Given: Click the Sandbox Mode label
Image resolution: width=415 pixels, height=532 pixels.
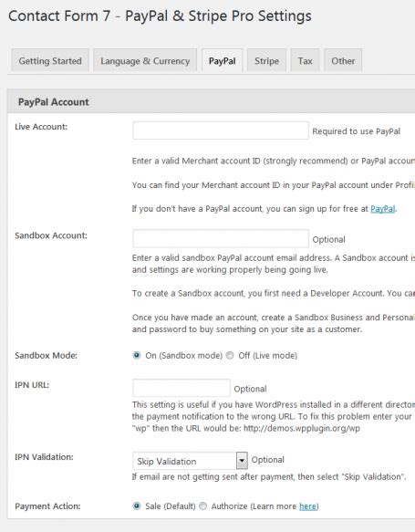Looking at the screenshot, I should coord(47,356).
